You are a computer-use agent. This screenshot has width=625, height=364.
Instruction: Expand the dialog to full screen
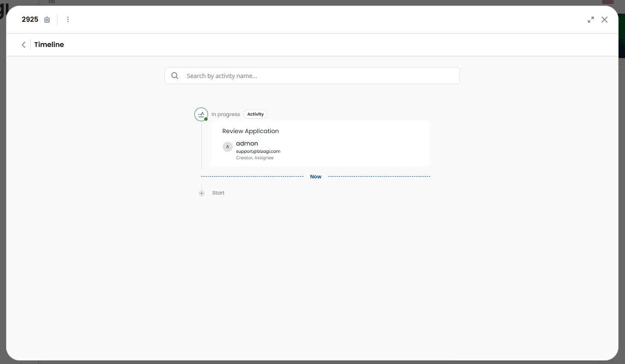590,20
